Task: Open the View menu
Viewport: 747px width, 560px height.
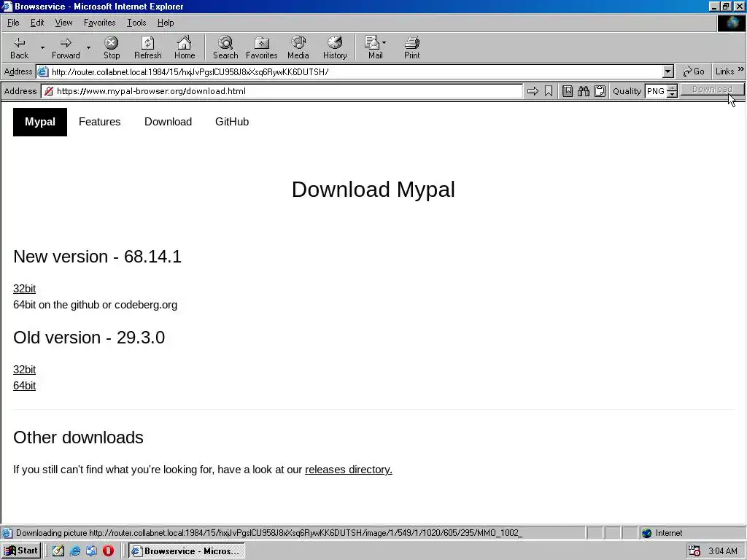Action: click(x=63, y=23)
